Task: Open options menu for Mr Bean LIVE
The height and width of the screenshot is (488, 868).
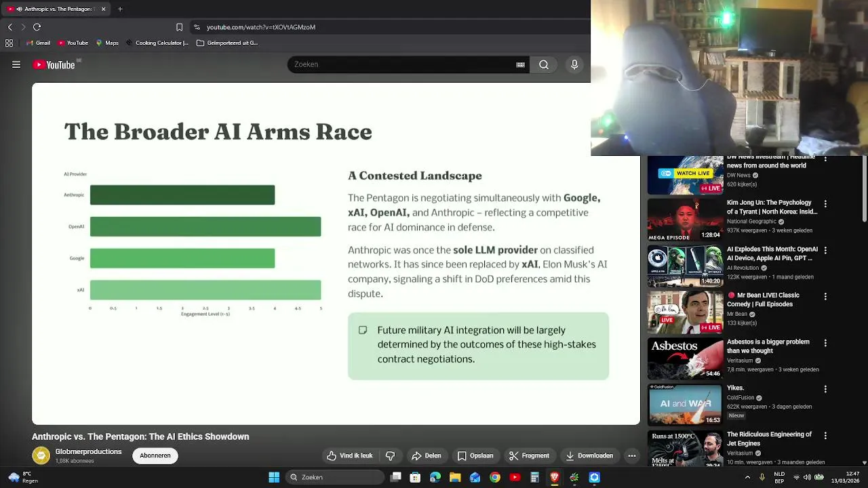Action: pyautogui.click(x=825, y=296)
